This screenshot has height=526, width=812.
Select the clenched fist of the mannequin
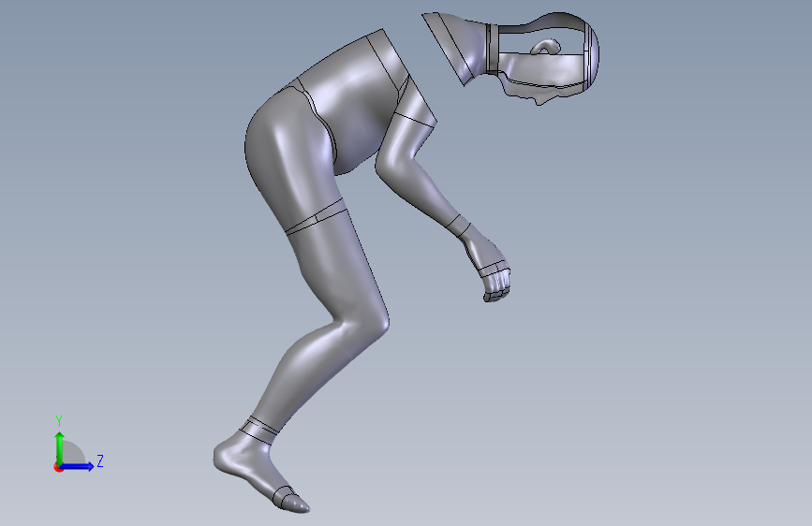[x=496, y=285]
